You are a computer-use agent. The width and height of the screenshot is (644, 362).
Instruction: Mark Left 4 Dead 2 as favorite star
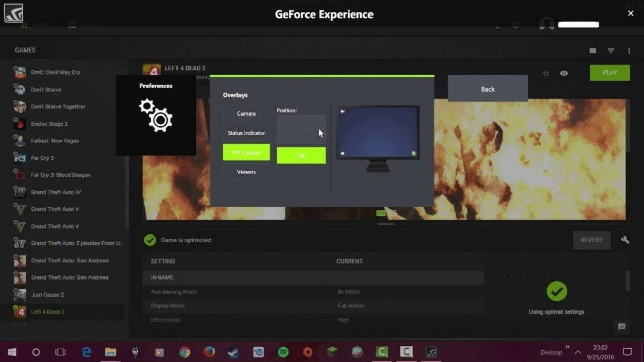[546, 73]
